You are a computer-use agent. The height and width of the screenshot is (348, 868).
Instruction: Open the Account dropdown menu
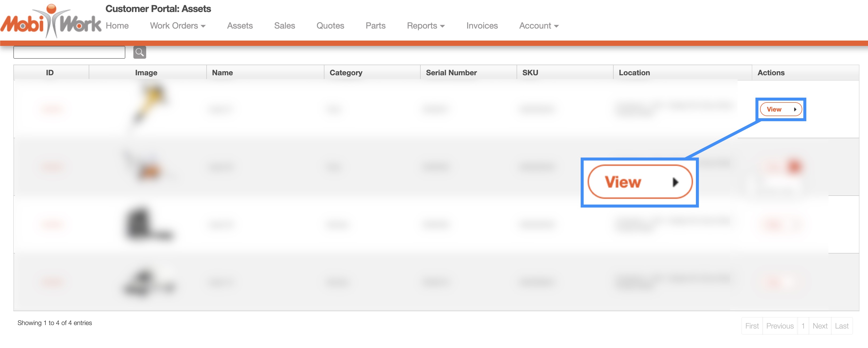[x=538, y=26]
